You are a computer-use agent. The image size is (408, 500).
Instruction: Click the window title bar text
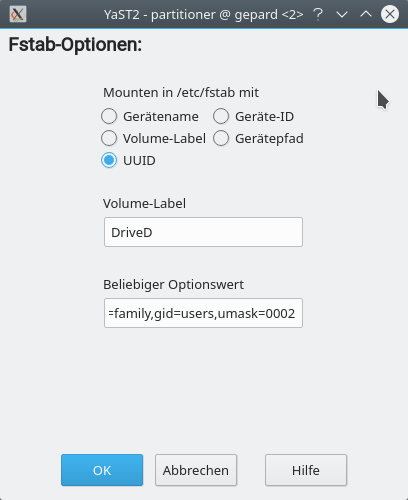[x=204, y=15]
